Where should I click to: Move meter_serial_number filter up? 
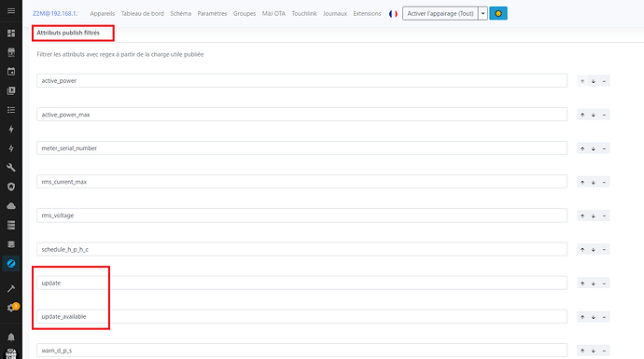[582, 148]
